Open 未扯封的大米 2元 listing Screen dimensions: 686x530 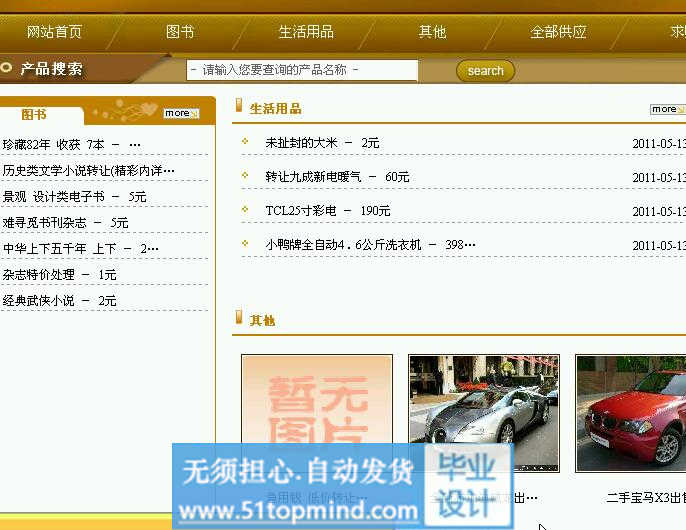tap(322, 143)
